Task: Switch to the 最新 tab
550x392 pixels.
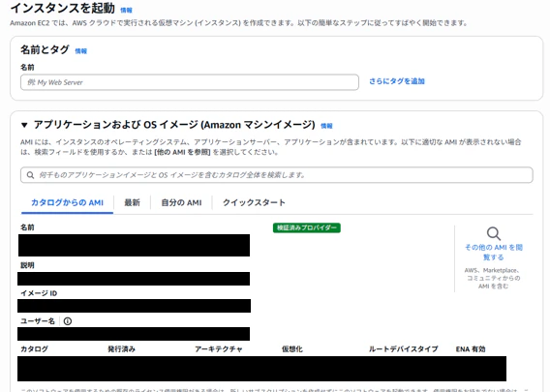Action: pyautogui.click(x=133, y=202)
